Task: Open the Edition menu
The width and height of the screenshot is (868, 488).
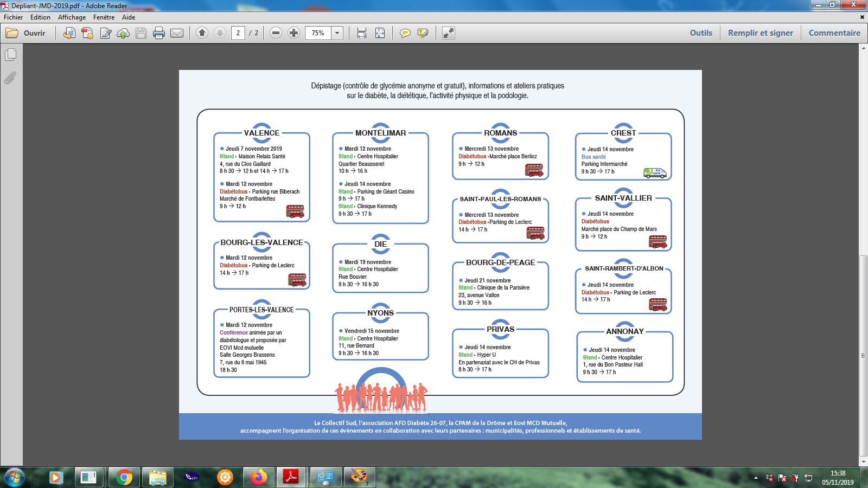Action: point(40,17)
